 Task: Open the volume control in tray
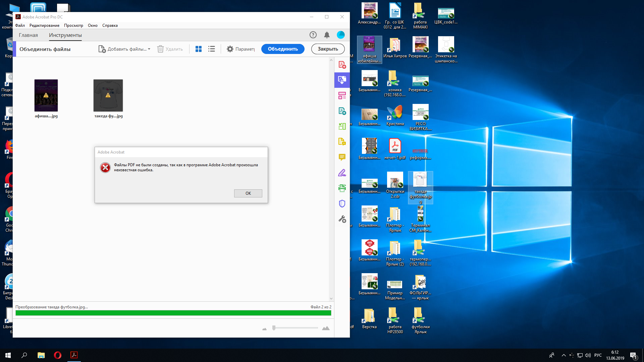[x=588, y=355]
